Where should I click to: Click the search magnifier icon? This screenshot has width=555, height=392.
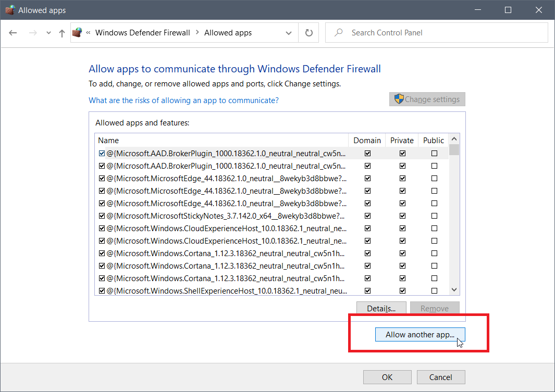[x=339, y=33]
